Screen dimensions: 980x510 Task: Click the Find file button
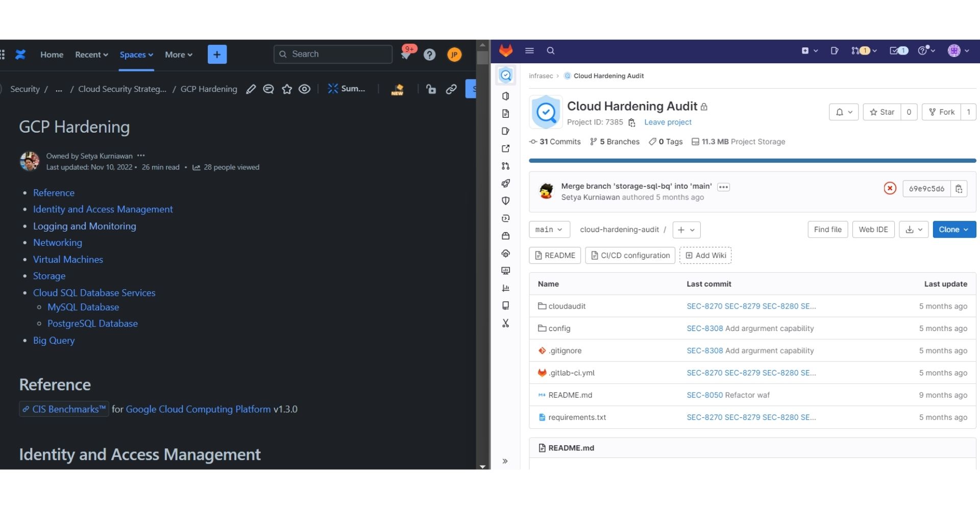point(828,230)
